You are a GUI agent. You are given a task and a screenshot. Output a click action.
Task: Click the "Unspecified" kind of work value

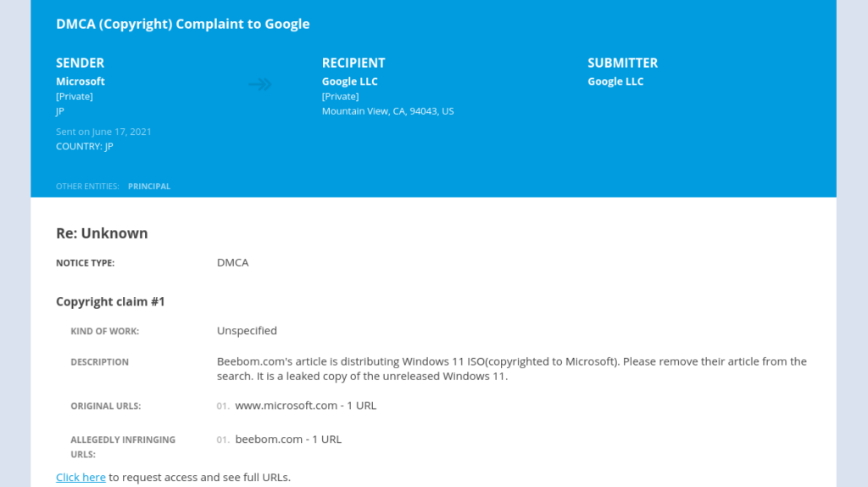pyautogui.click(x=247, y=331)
